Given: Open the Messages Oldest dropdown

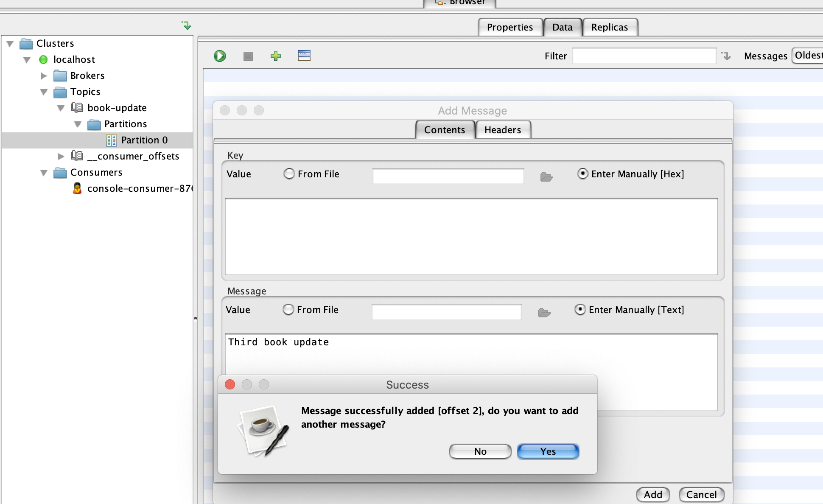Looking at the screenshot, I should pos(807,56).
